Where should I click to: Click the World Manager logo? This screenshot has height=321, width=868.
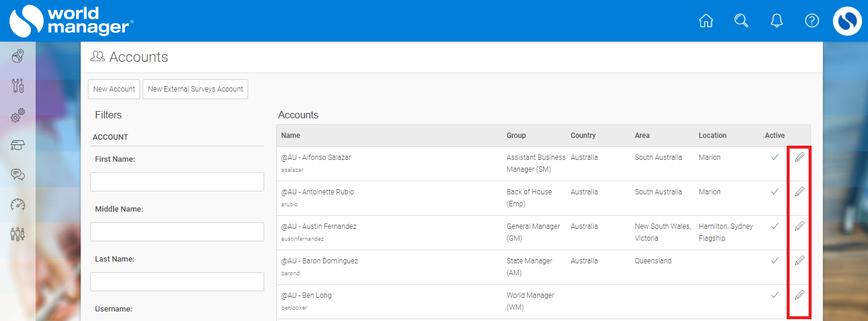pyautogui.click(x=71, y=21)
